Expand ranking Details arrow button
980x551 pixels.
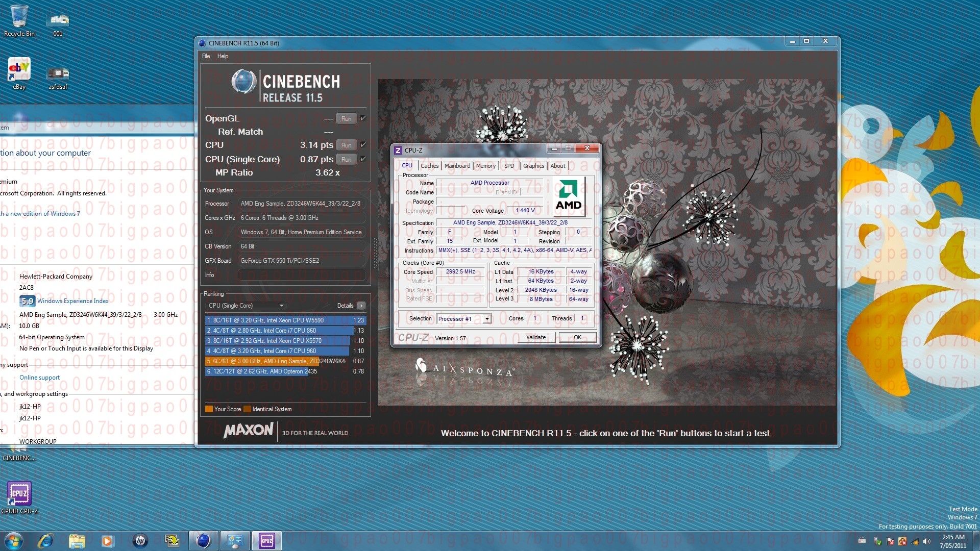361,306
